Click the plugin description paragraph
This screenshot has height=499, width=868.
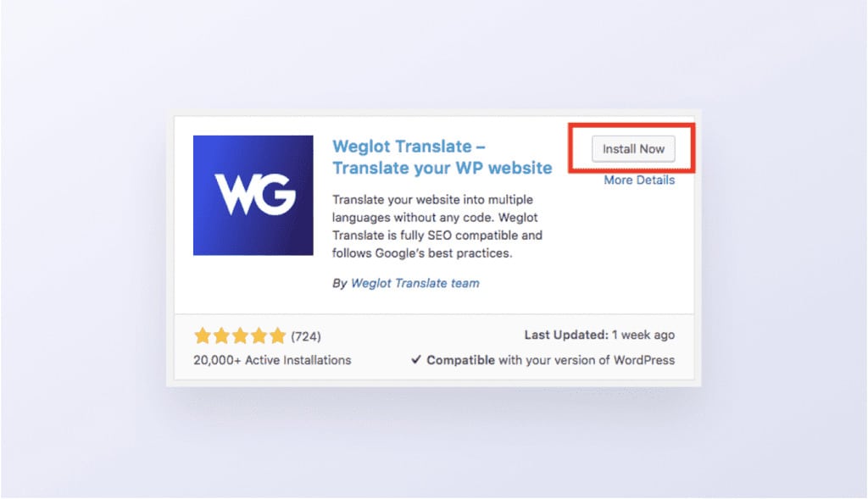tap(437, 226)
